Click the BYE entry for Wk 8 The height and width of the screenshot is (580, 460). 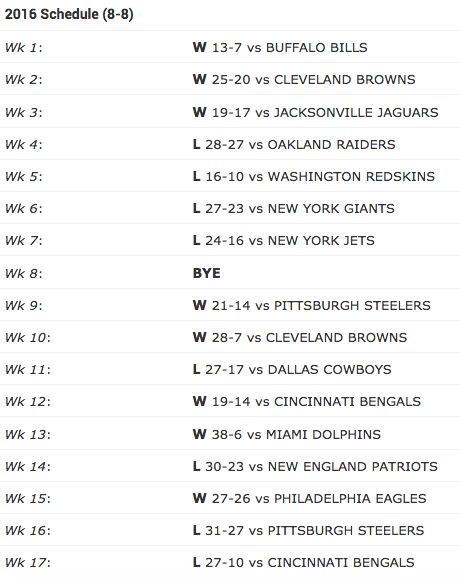coord(207,273)
